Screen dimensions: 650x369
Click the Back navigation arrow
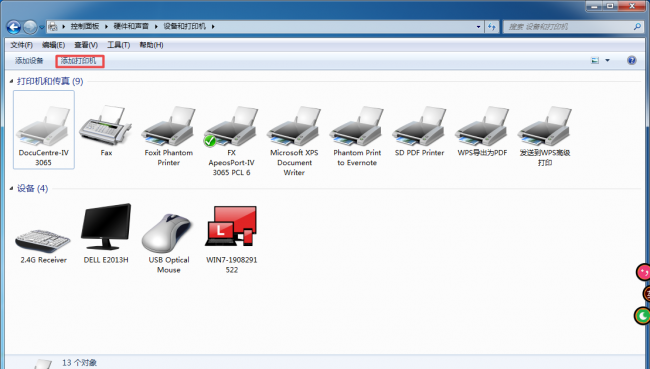(14, 27)
